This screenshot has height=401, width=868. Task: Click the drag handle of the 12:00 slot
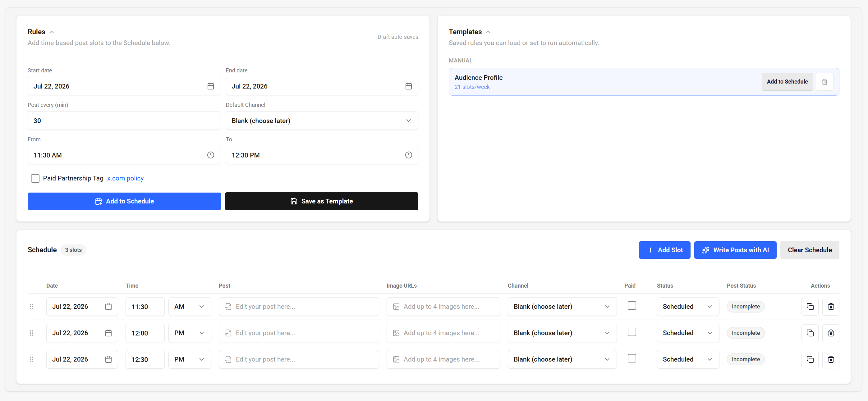tap(31, 333)
